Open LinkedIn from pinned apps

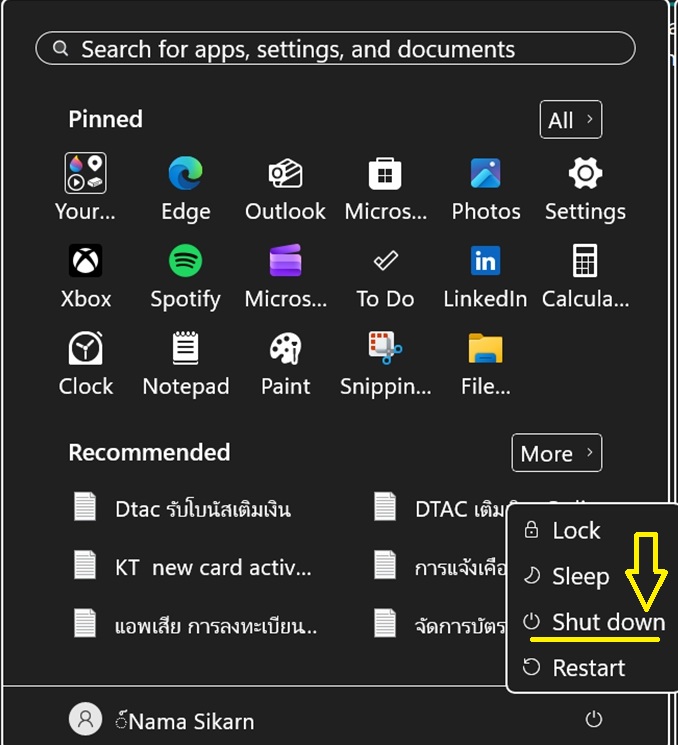pyautogui.click(x=486, y=276)
